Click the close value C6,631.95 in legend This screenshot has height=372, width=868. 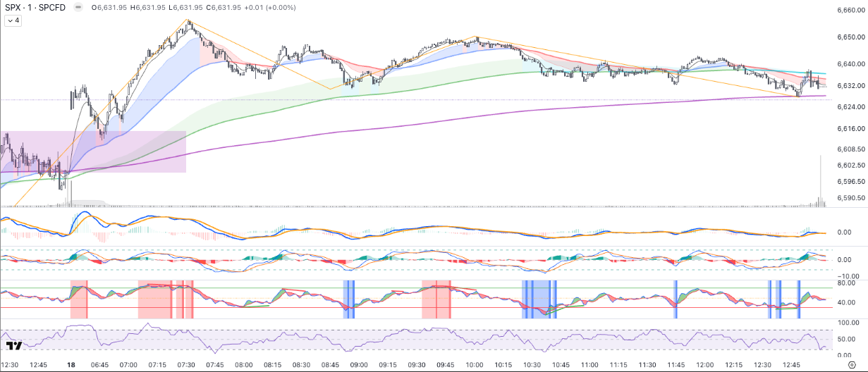click(x=224, y=7)
